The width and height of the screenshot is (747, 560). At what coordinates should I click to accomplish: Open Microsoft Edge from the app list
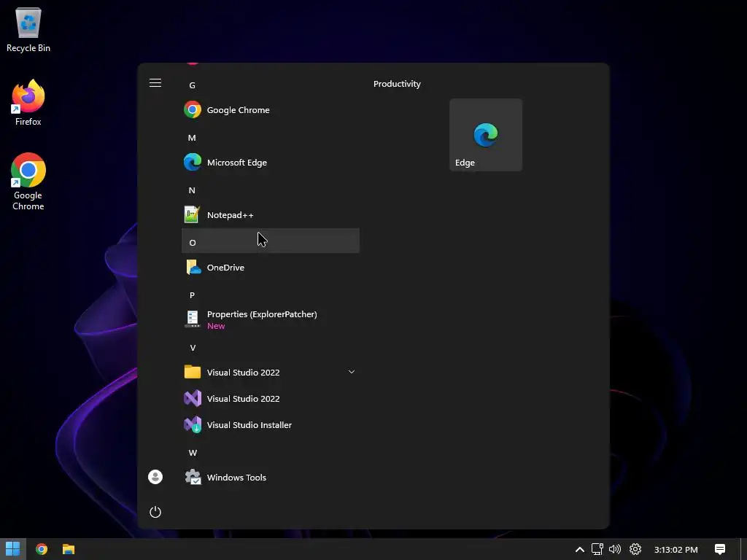[271, 163]
